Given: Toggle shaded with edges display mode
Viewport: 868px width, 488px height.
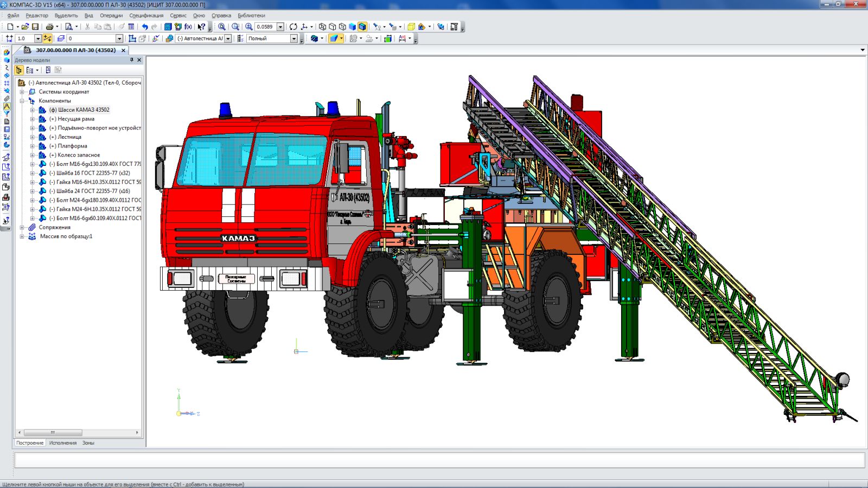Looking at the screenshot, I should click(x=362, y=27).
